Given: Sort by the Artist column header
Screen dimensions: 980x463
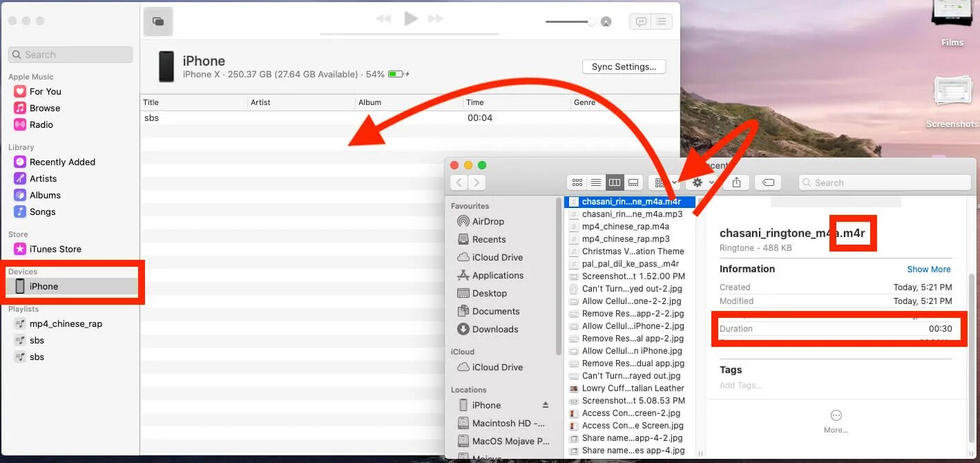Looking at the screenshot, I should click(301, 102).
